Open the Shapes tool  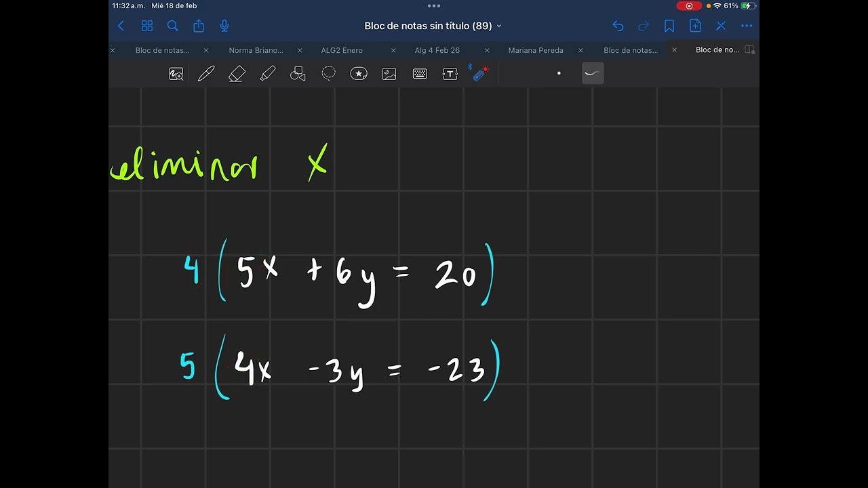(x=298, y=74)
